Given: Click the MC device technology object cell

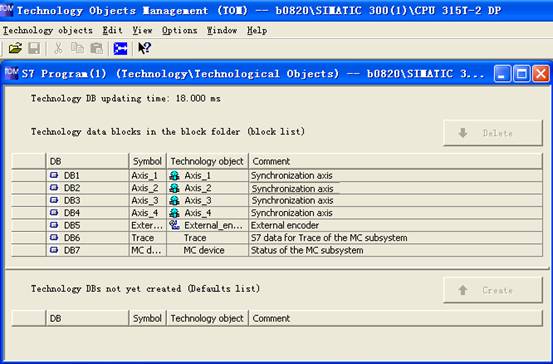Looking at the screenshot, I should (207, 250).
